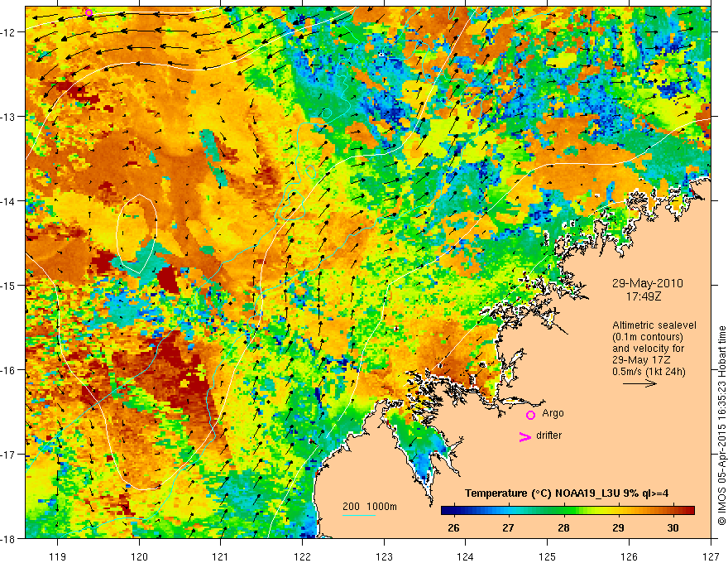728x563 pixels.
Task: Click the '200 1000m' bathymetry label
Action: click(x=370, y=507)
